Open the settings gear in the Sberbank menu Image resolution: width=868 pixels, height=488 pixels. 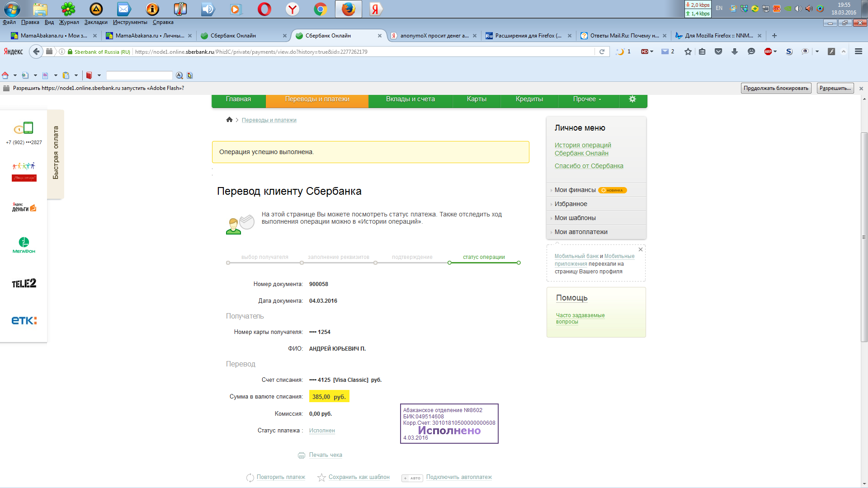(x=632, y=99)
